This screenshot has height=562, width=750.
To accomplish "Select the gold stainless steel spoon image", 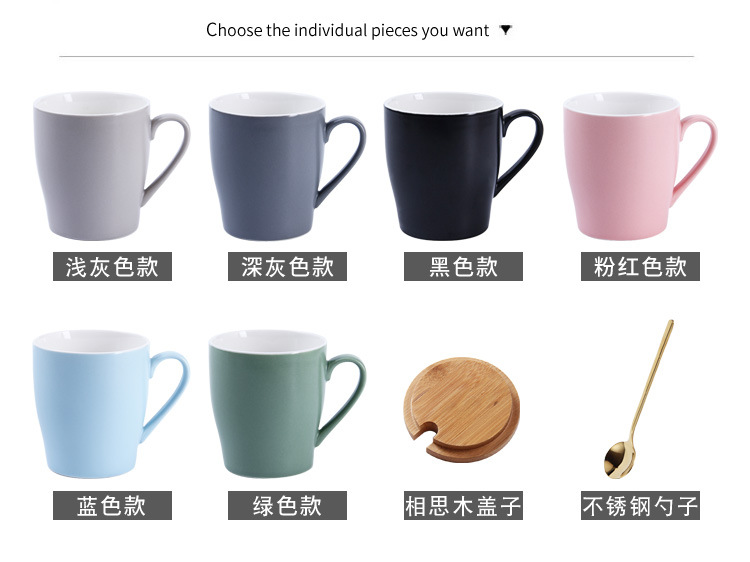I will pyautogui.click(x=639, y=398).
